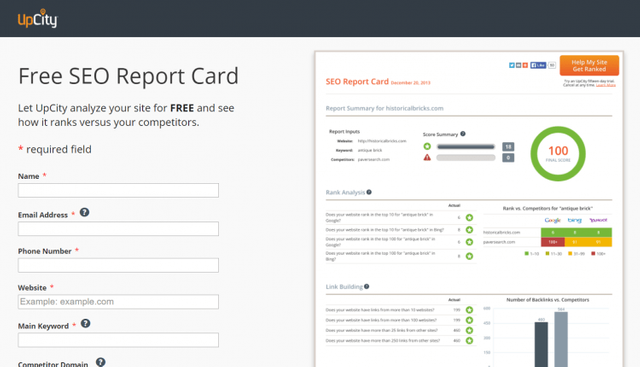Click Score Summary help icon
The width and height of the screenshot is (640, 367).
click(463, 133)
